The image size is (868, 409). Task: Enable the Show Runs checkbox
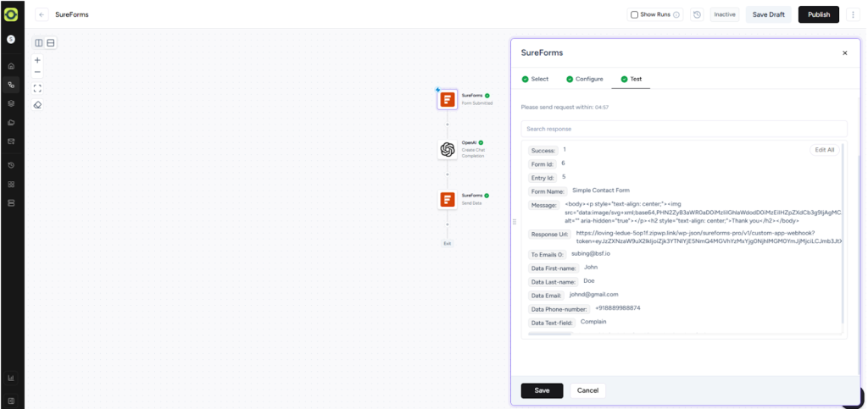[635, 14]
